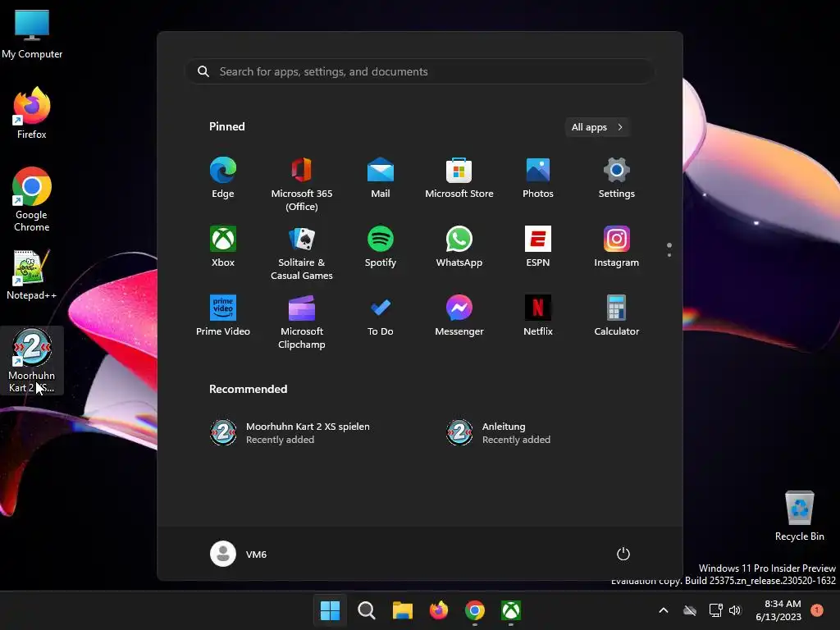
Task: Open the clock and date panel
Action: coord(778,610)
